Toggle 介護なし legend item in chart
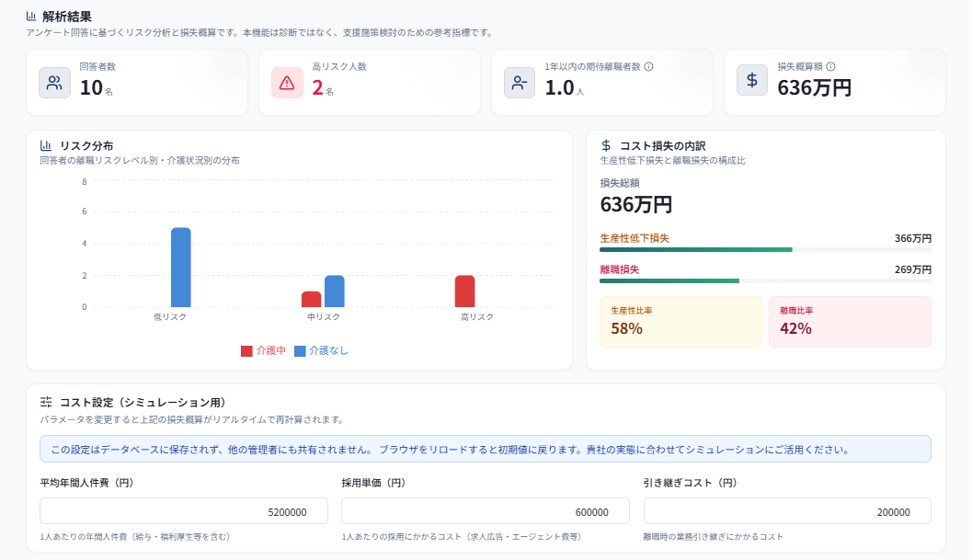Screen dimensions: 972x560 [322, 350]
